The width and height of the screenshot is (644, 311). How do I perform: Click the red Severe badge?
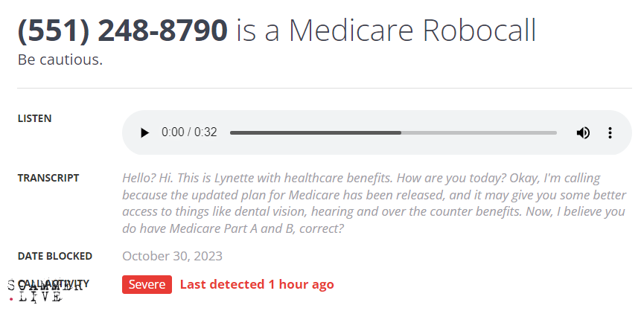[147, 284]
